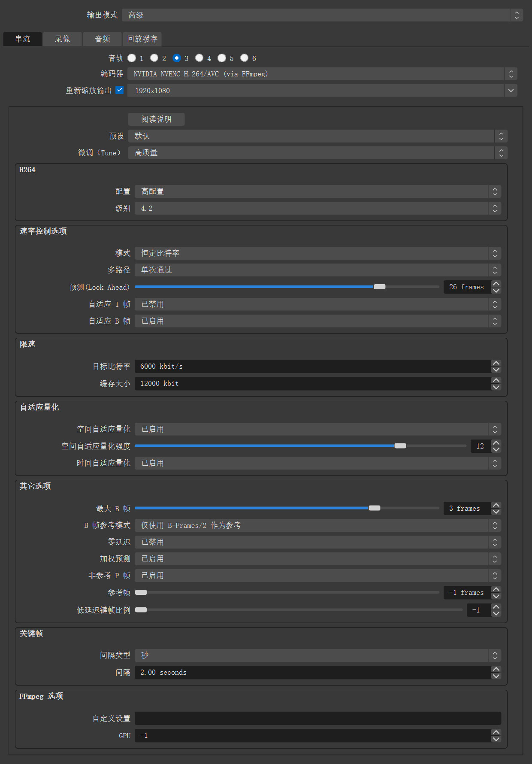Image resolution: width=532 pixels, height=764 pixels.
Task: Decrease 空间自适应量化强度 value with down arrow
Action: 496,450
